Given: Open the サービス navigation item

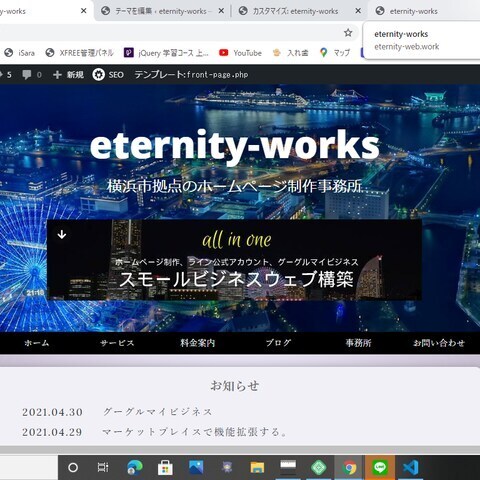Looking at the screenshot, I should (x=117, y=343).
